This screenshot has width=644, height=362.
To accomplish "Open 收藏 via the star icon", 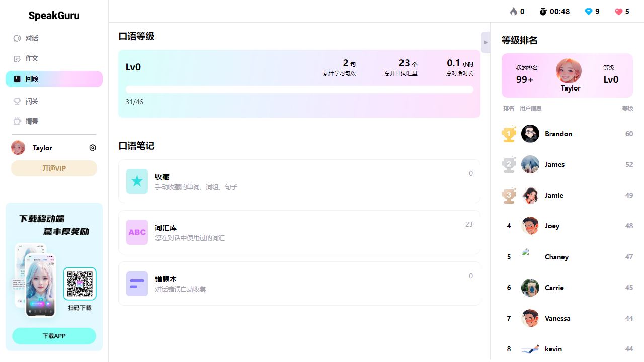I will point(137,181).
